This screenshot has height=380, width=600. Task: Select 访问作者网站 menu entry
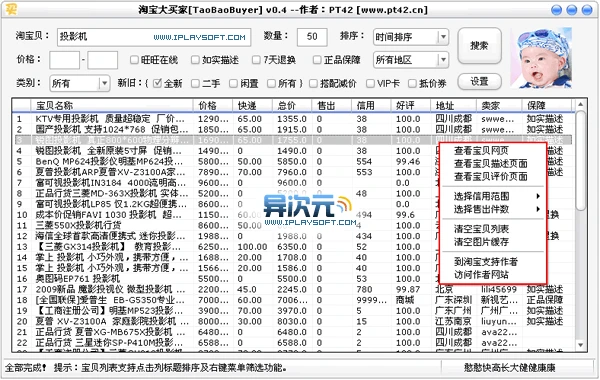point(481,275)
